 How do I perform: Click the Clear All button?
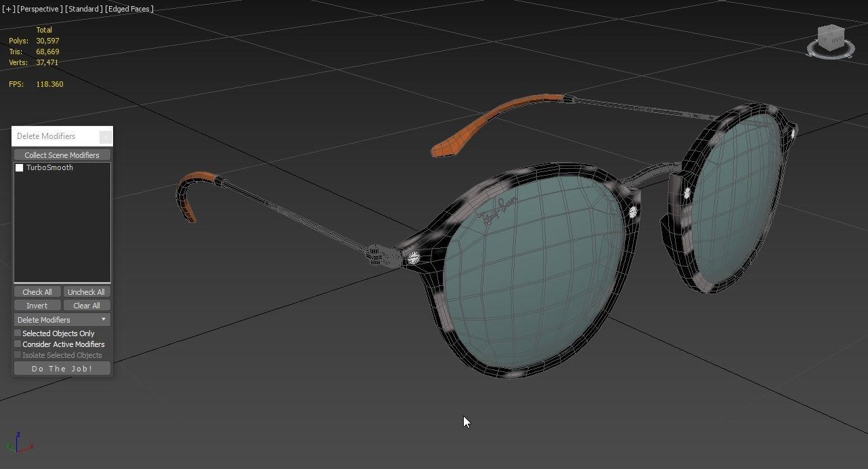point(86,306)
